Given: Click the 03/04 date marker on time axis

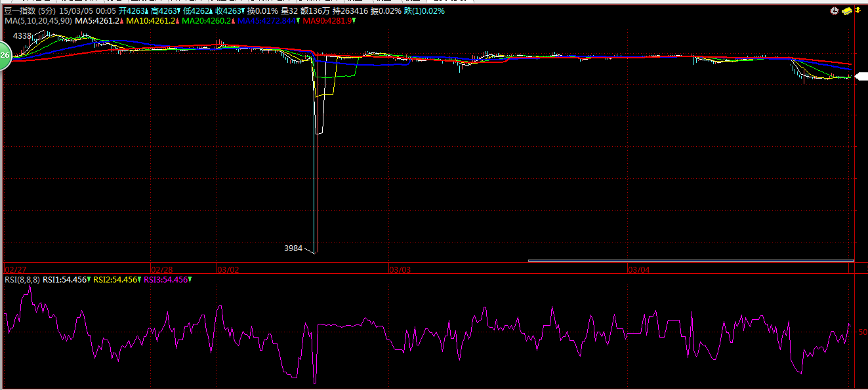Looking at the screenshot, I should 638,269.
